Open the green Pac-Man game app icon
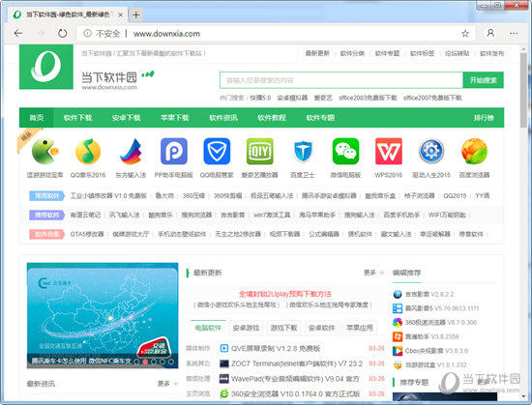The height and width of the screenshot is (405, 532). point(44,151)
